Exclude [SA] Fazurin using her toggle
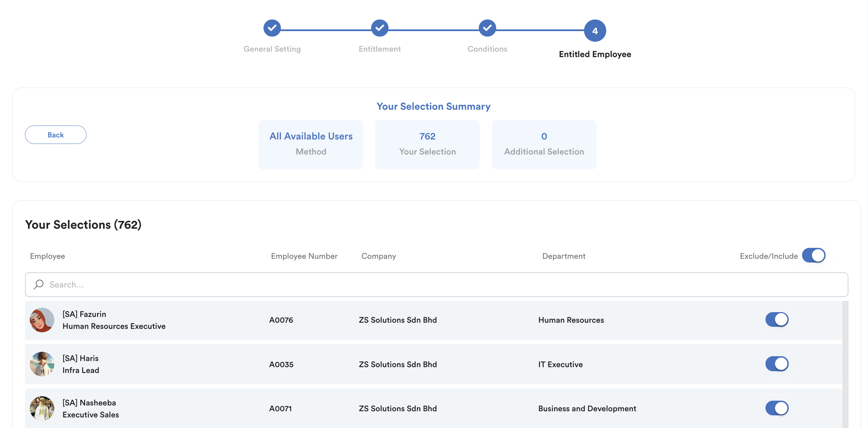Screen dimensions: 868x428 [x=777, y=320]
